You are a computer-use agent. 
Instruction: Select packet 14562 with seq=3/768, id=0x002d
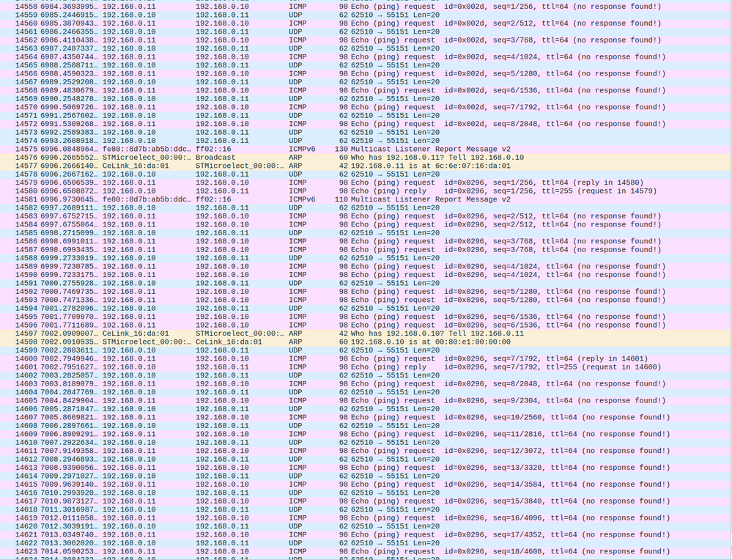(x=366, y=40)
